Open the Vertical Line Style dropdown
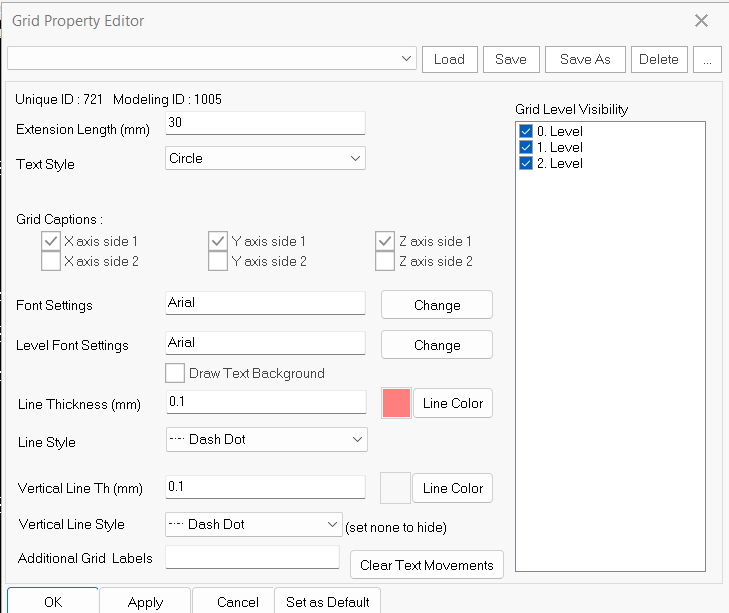The image size is (729, 613). (x=254, y=524)
